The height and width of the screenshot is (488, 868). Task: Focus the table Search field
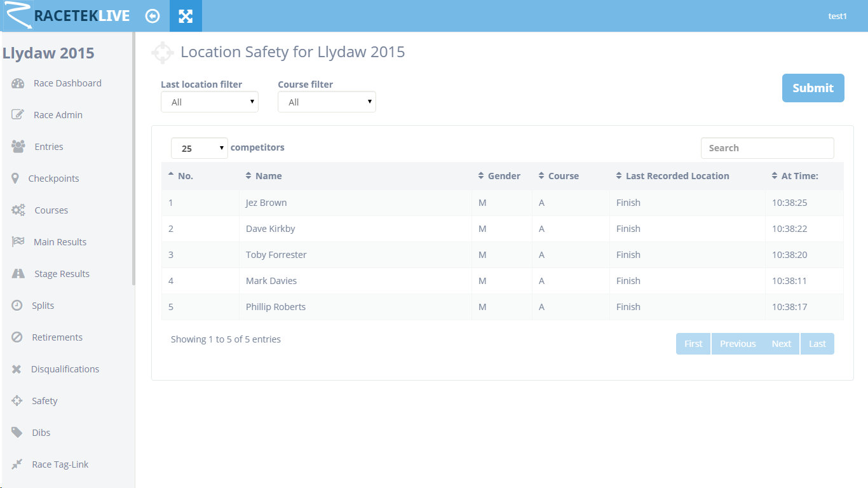(768, 148)
